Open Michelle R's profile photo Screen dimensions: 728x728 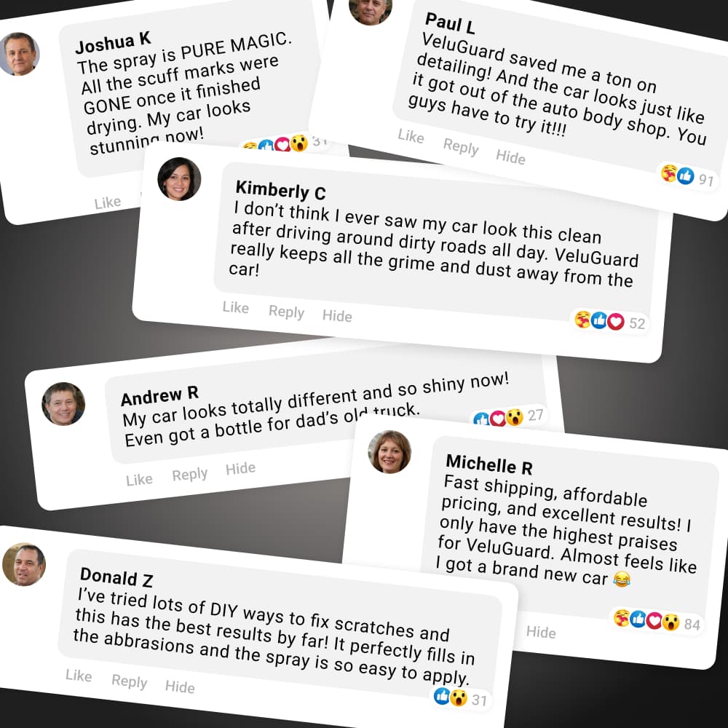tap(389, 452)
